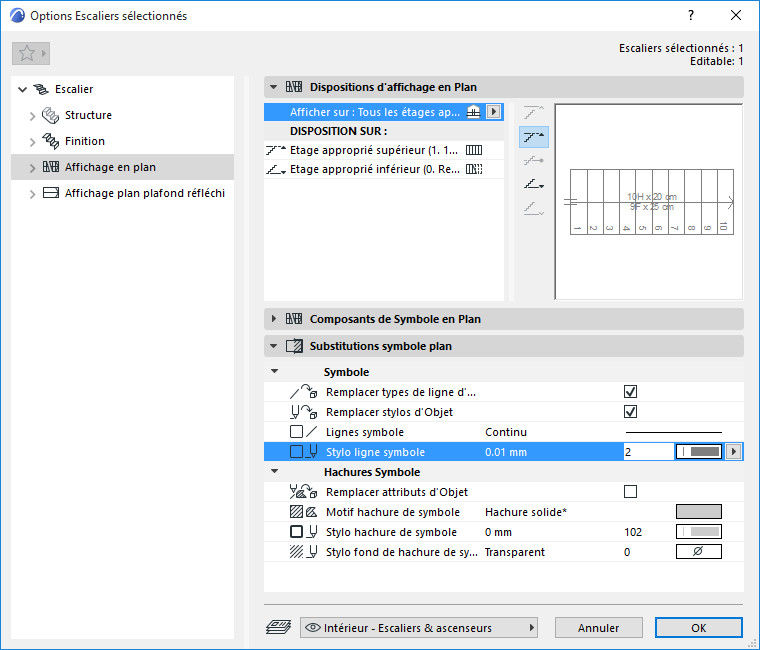The width and height of the screenshot is (760, 650).
Task: Expand the Affichage en plan node
Action: [32, 168]
